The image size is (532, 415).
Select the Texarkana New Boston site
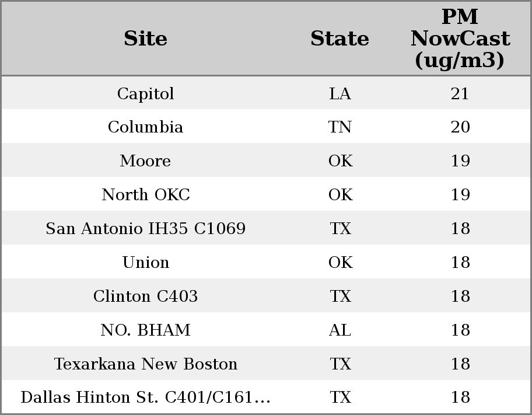145,364
